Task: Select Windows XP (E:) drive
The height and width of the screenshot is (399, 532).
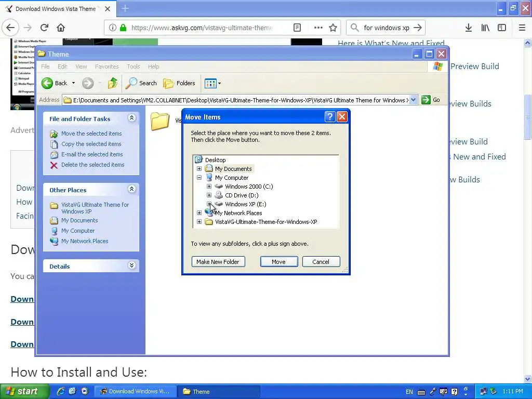Action: click(246, 204)
